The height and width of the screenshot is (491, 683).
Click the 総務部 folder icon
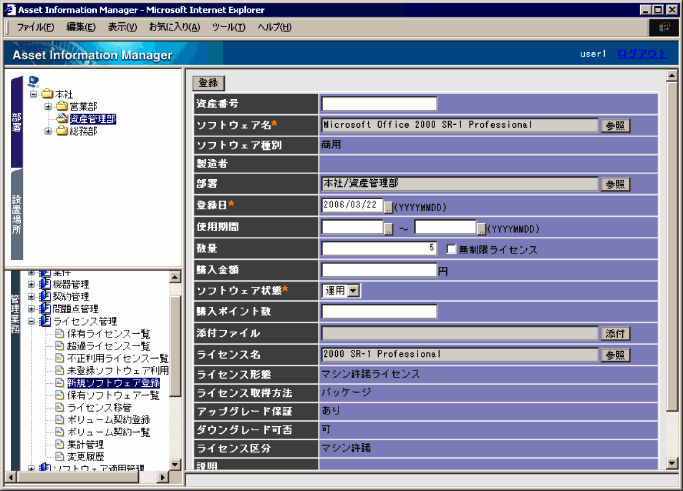(x=62, y=131)
